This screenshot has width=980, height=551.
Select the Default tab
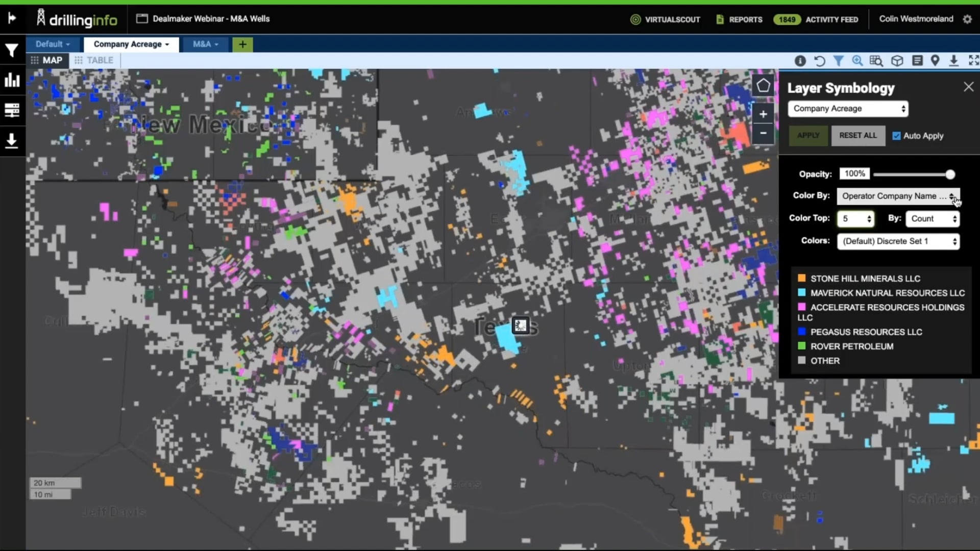53,44
